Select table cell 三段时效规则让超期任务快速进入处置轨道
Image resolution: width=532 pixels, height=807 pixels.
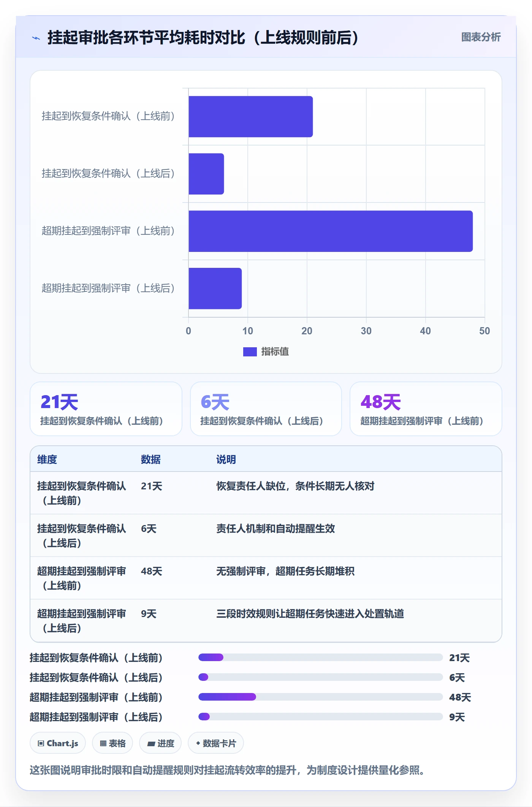click(x=310, y=614)
